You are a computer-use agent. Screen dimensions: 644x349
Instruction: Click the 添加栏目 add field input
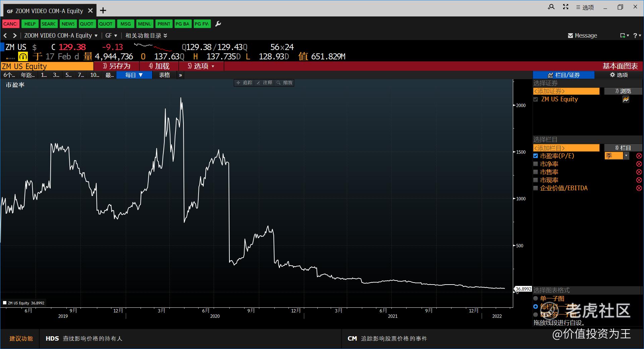pos(566,148)
